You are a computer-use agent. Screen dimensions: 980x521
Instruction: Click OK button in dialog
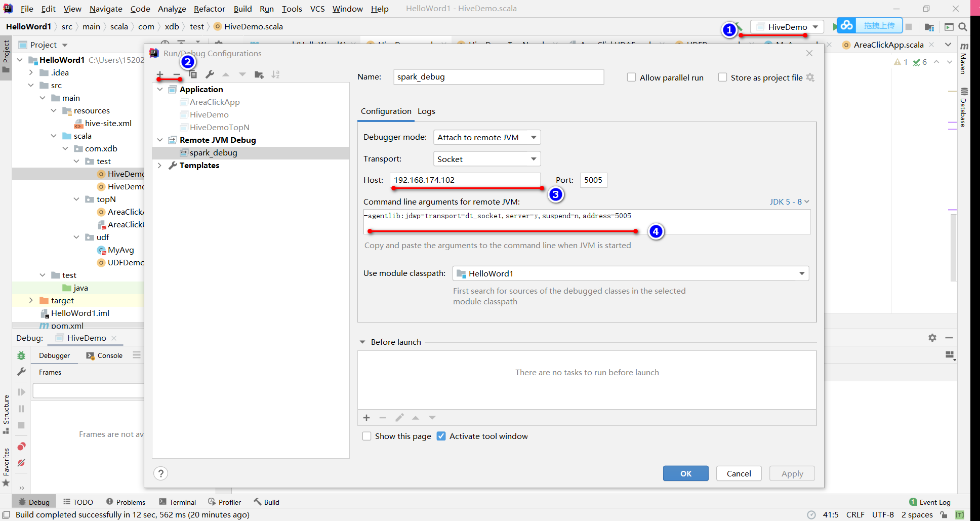coord(686,473)
